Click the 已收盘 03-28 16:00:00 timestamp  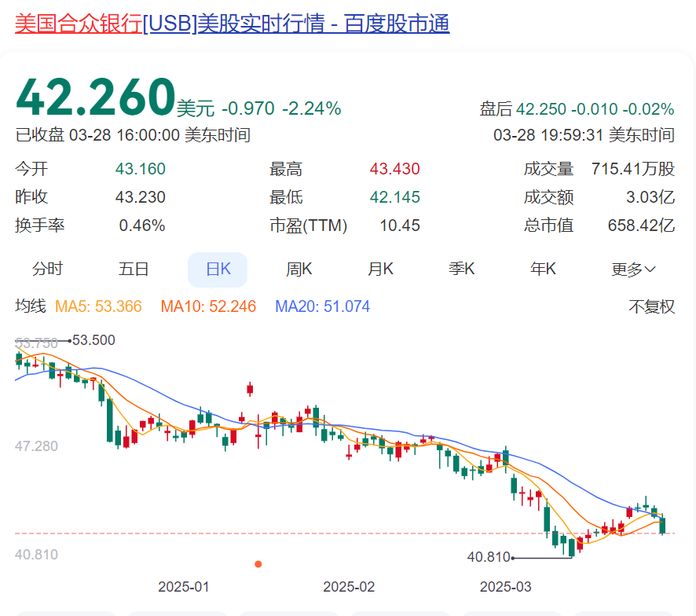point(133,134)
